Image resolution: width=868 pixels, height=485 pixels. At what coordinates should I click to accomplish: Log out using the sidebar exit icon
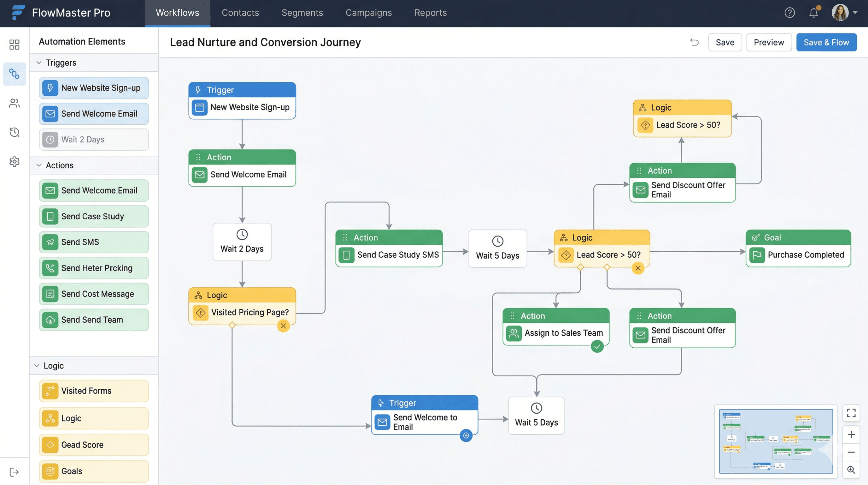(14, 472)
